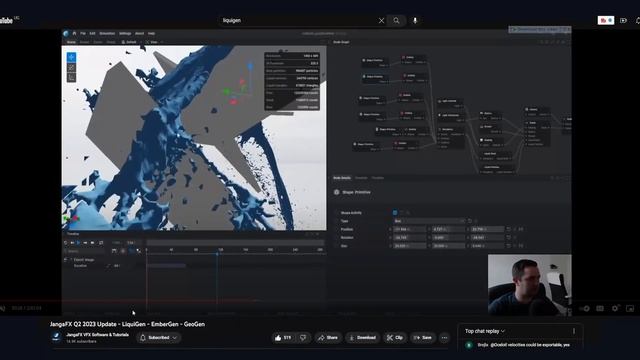The width and height of the screenshot is (640, 360).
Task: Open the Edit menu in LiquiGen
Action: [92, 33]
